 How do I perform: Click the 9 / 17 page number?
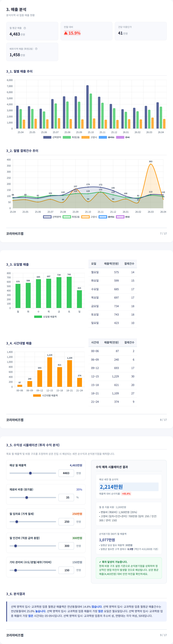[x=163, y=635]
